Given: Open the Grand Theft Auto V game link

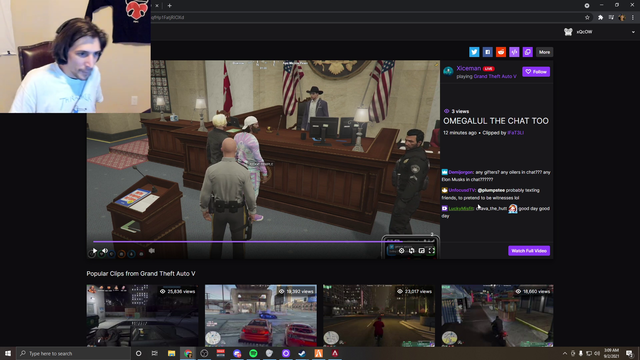Looking at the screenshot, I should point(495,76).
